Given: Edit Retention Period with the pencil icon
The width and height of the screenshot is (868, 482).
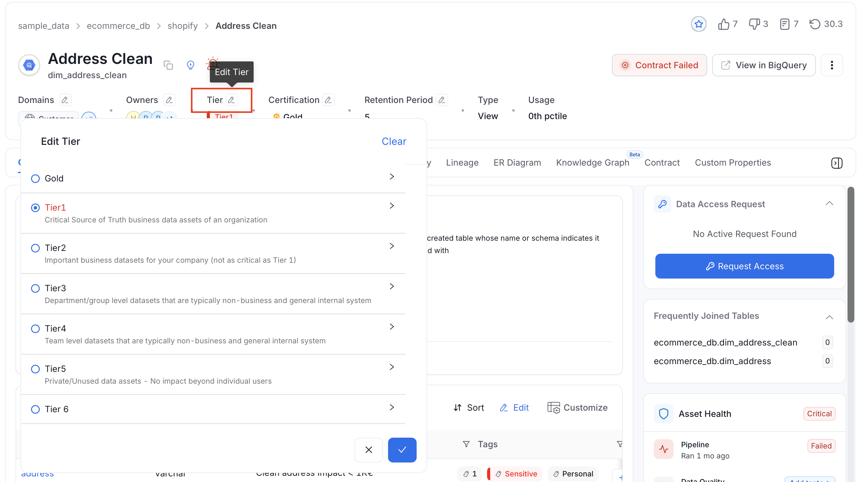Looking at the screenshot, I should click(x=441, y=100).
